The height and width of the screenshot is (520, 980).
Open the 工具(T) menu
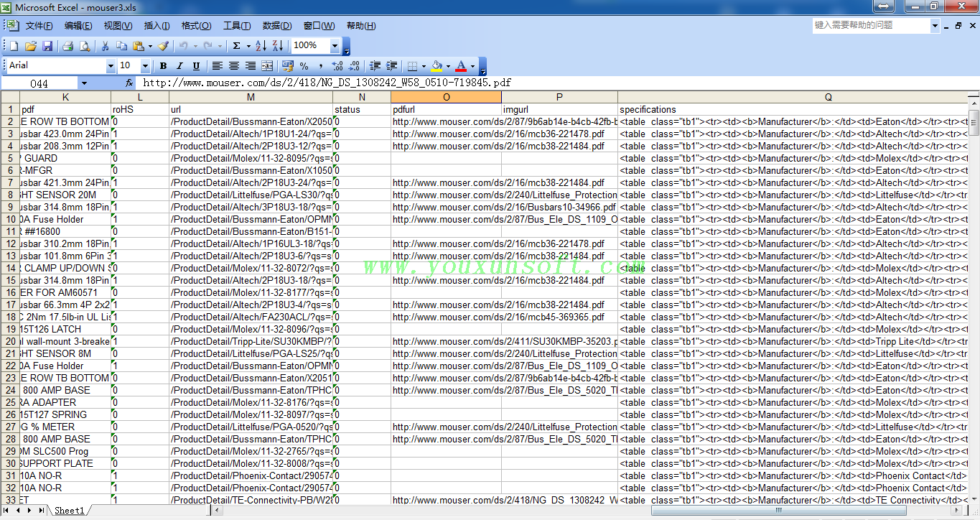tap(237, 26)
